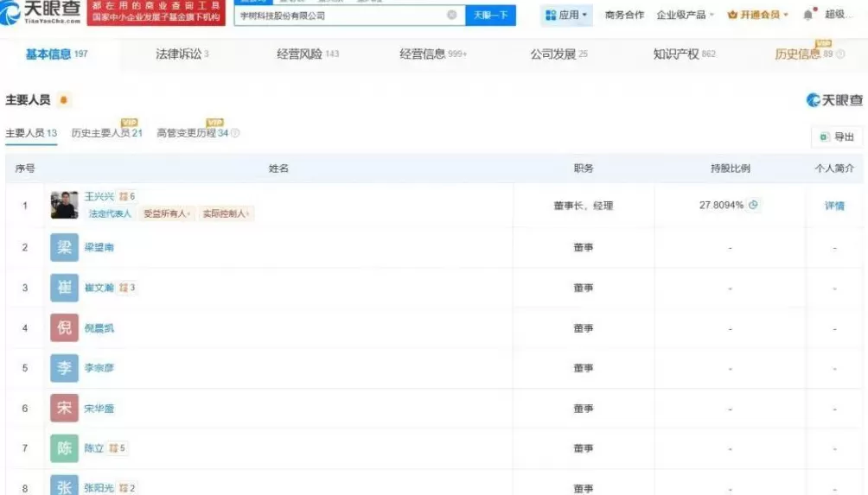Click the crown icon beside 开通会员

[x=732, y=15]
